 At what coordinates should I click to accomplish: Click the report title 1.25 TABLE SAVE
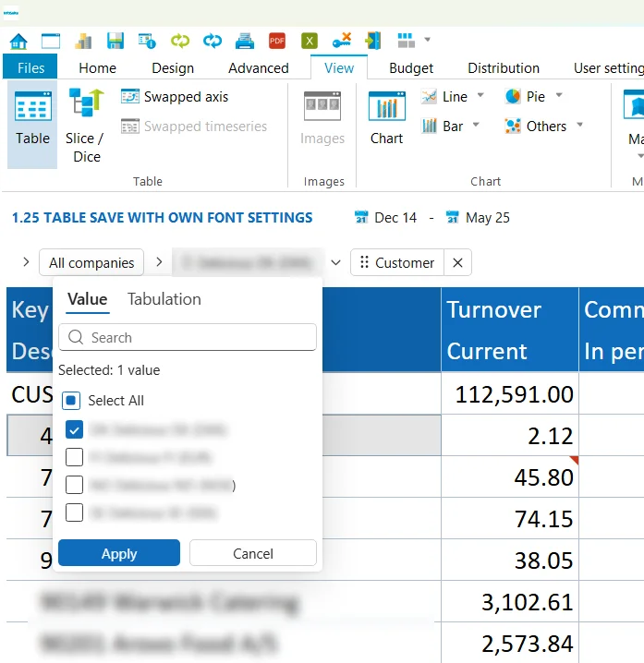coord(162,218)
